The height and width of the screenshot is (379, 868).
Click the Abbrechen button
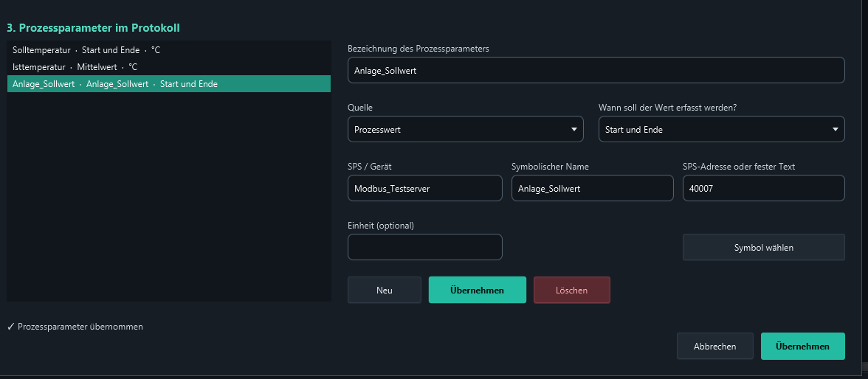[x=714, y=347]
